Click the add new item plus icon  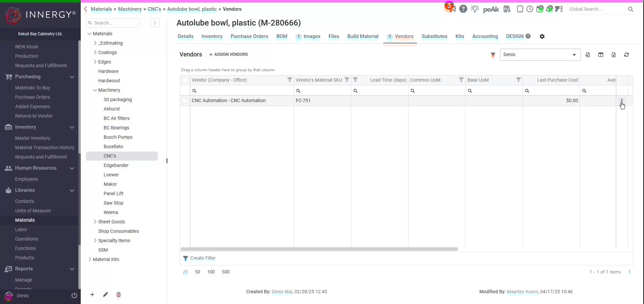[92, 295]
